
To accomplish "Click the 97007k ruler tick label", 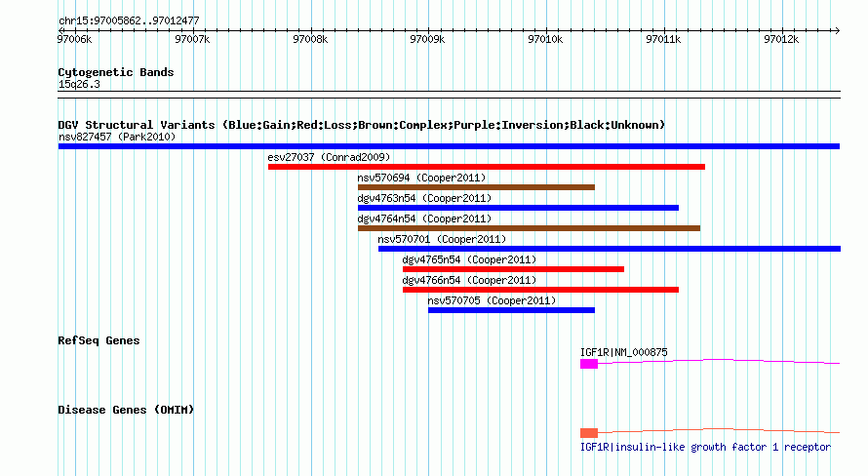I will pos(192,39).
